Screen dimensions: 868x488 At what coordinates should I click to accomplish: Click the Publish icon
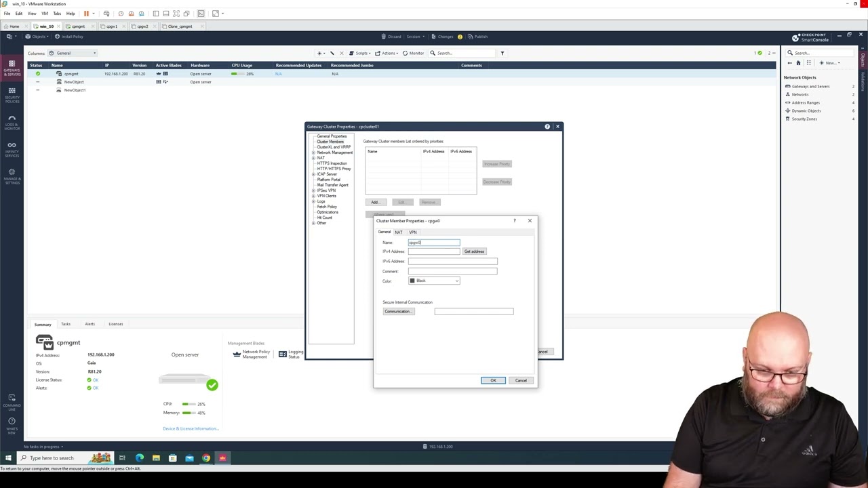470,37
